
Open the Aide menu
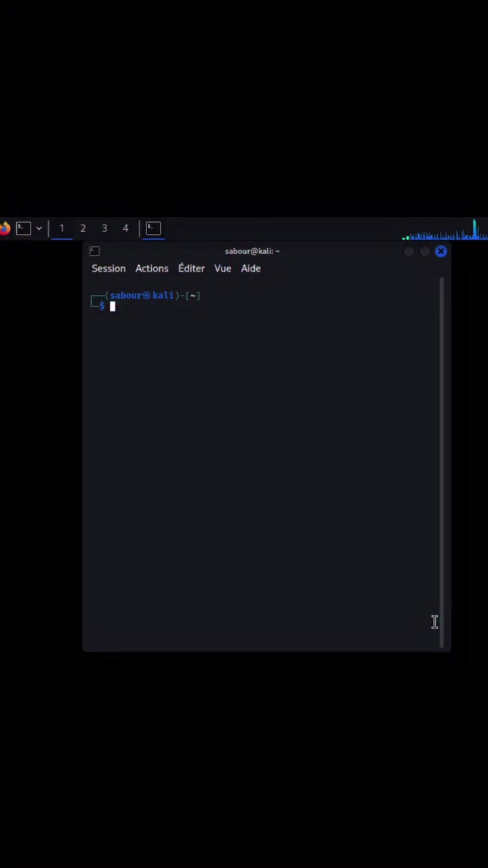(251, 269)
